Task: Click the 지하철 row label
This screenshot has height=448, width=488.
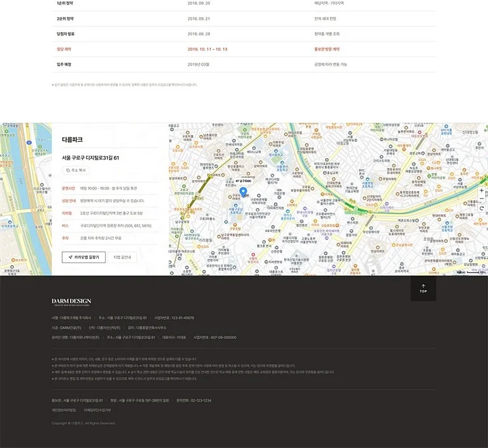Action: (x=67, y=213)
